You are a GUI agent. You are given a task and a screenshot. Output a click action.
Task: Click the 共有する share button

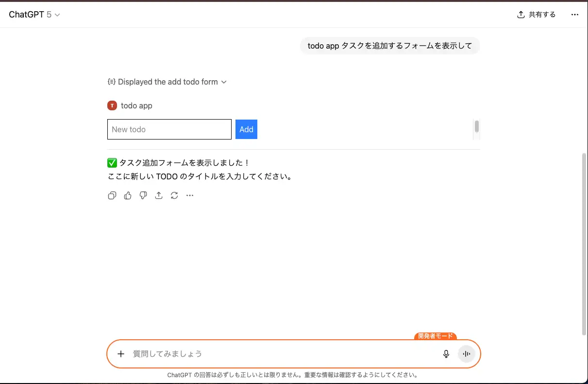click(537, 15)
